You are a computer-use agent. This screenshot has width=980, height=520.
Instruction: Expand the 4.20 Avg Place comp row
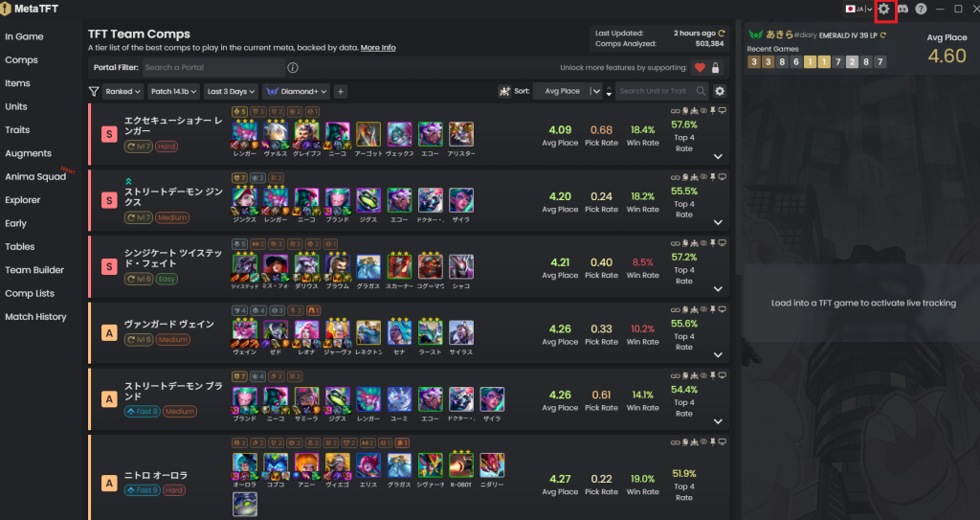click(x=718, y=223)
